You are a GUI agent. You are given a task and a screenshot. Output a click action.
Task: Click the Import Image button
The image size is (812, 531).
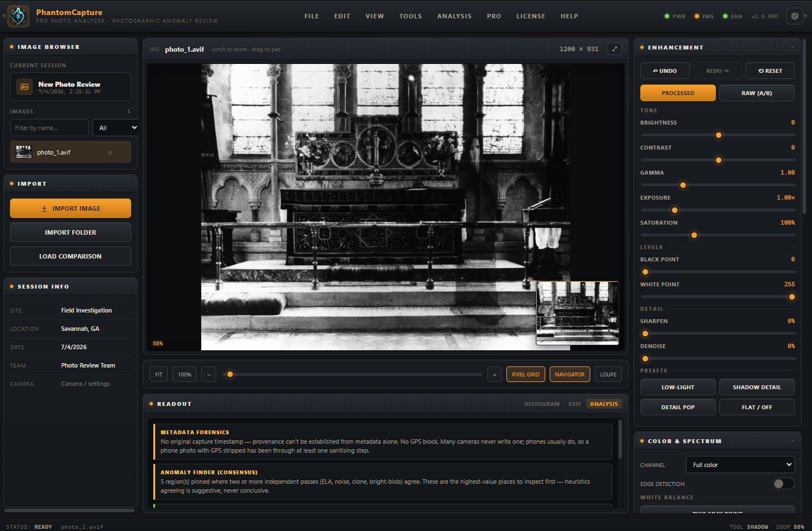pos(71,209)
